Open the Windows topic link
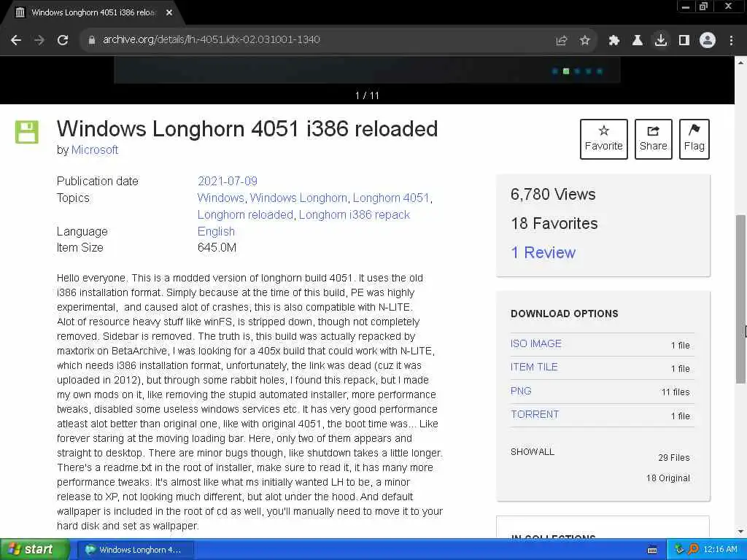 [x=220, y=198]
